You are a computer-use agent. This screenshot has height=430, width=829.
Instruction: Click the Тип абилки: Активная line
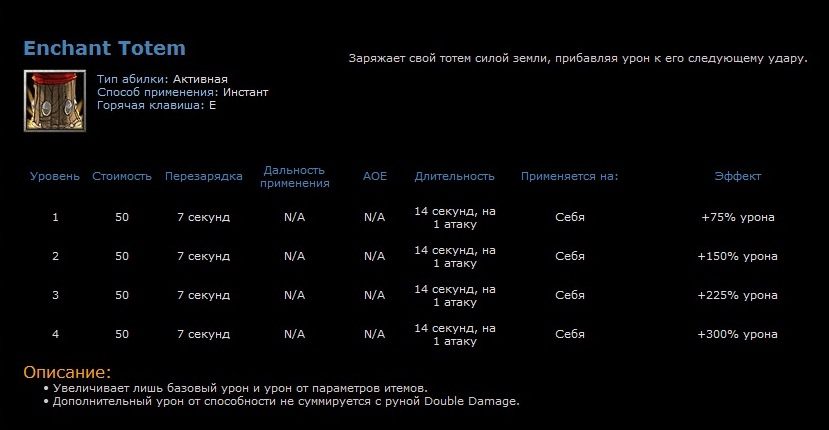point(162,78)
